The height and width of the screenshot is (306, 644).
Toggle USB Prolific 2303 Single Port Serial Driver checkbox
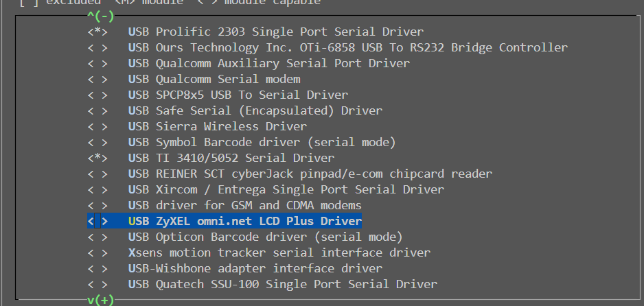[97, 32]
